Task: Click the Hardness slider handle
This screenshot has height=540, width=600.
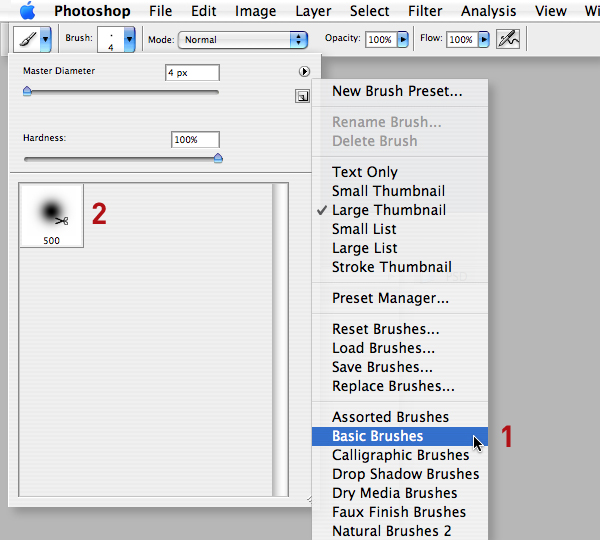Action: (218, 158)
